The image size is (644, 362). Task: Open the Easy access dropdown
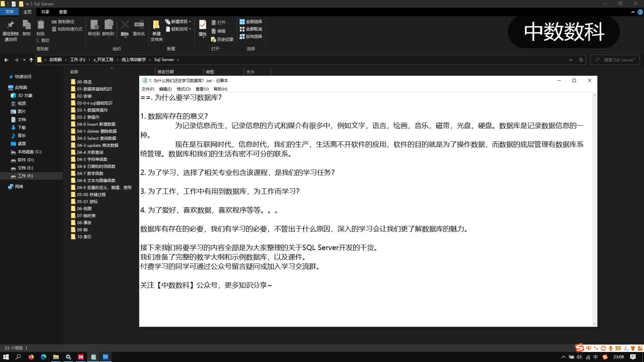[178, 29]
